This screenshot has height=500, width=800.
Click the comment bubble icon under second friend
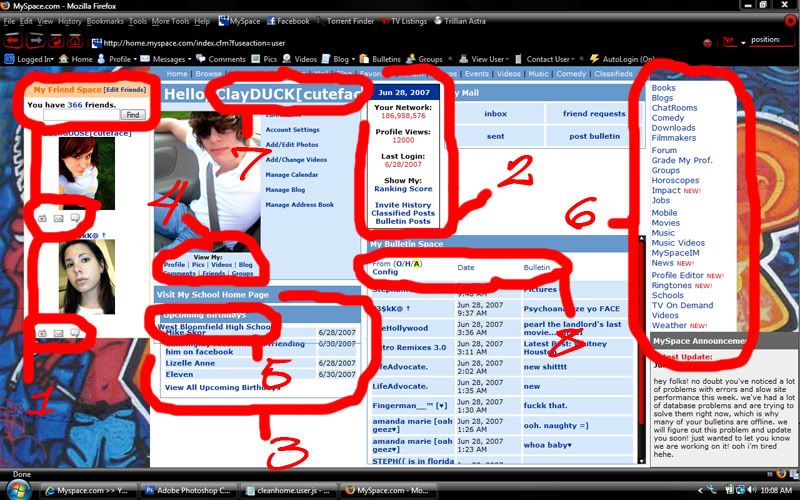75,333
